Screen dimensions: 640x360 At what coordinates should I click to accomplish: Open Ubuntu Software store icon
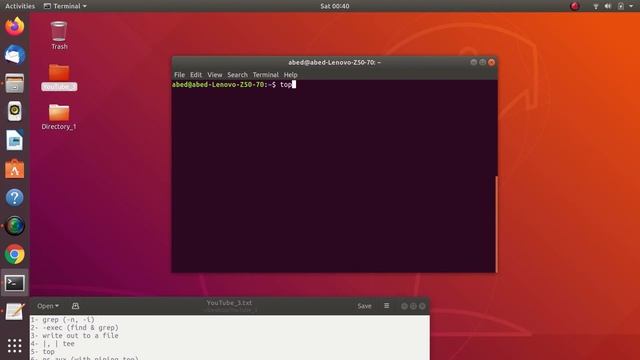(x=15, y=169)
